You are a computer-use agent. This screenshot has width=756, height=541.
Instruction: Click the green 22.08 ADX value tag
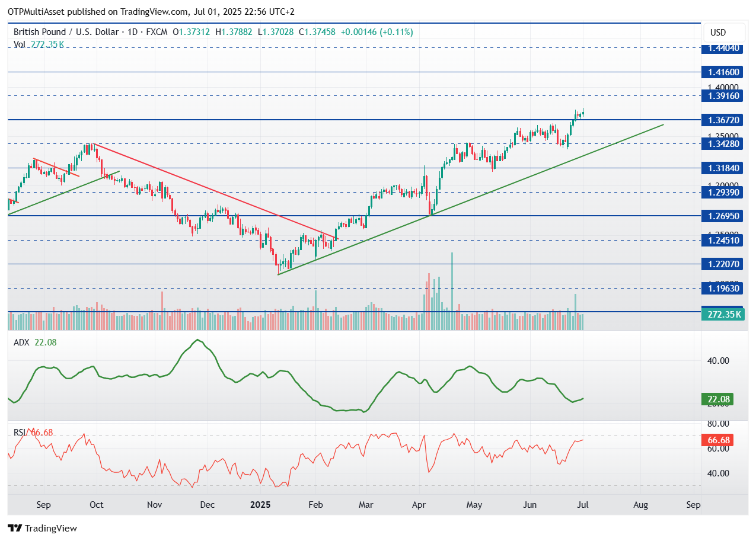718,399
